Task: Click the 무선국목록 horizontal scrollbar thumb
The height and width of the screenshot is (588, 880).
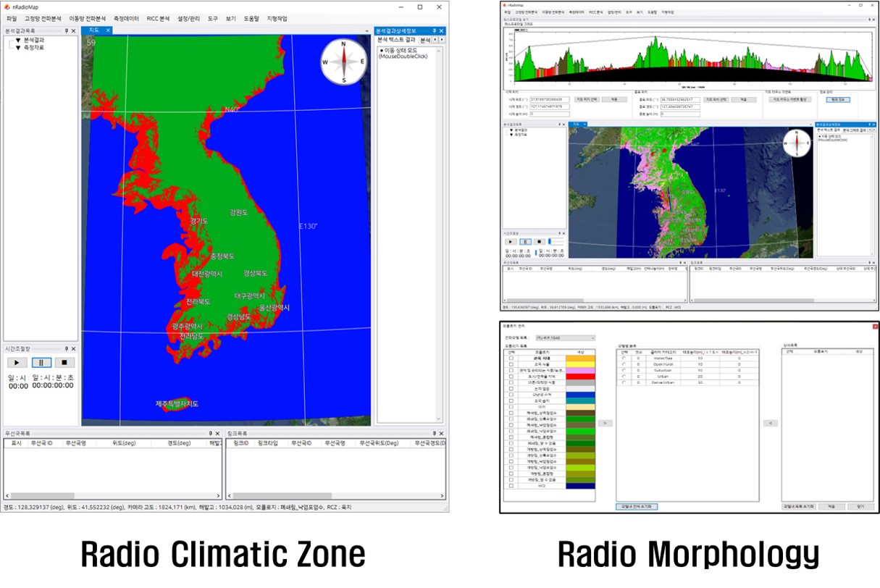Action: pyautogui.click(x=42, y=495)
